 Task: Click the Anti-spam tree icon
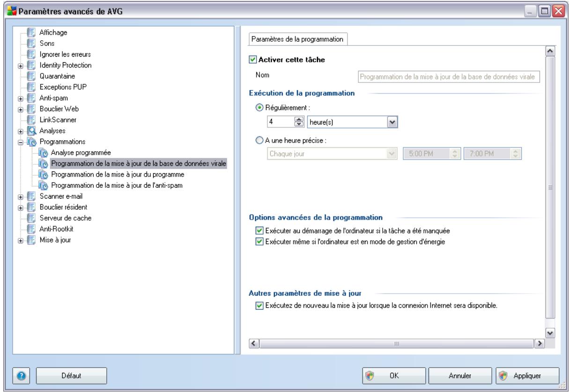31,98
